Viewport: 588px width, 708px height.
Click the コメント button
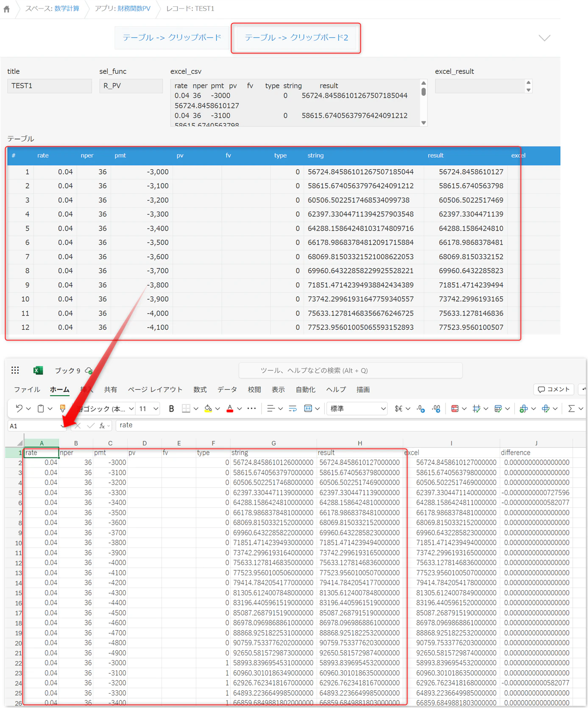pyautogui.click(x=554, y=389)
